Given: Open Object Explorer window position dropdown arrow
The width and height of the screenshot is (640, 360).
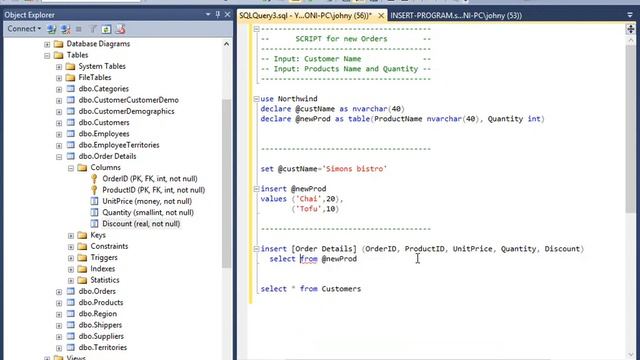Looking at the screenshot, I should (208, 15).
